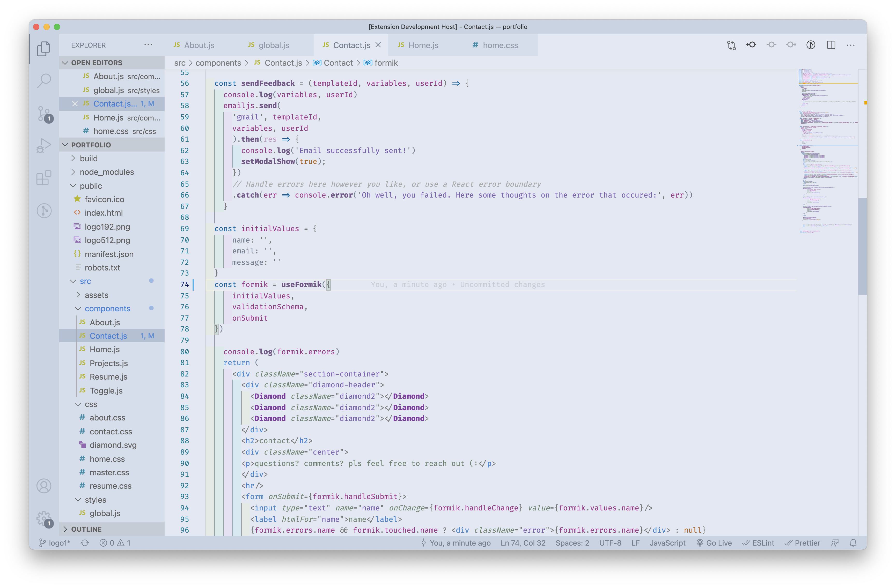Open the Extensions view
This screenshot has width=896, height=588.
point(44,178)
